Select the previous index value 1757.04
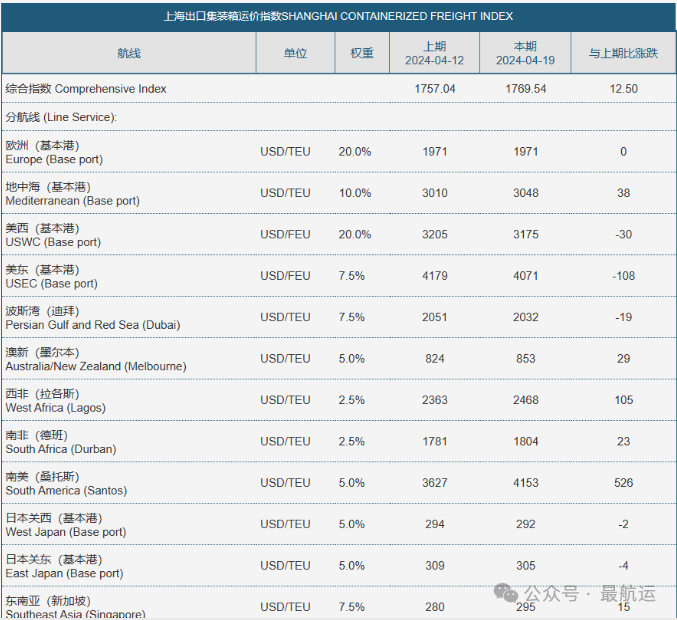The image size is (677, 620). 435,89
